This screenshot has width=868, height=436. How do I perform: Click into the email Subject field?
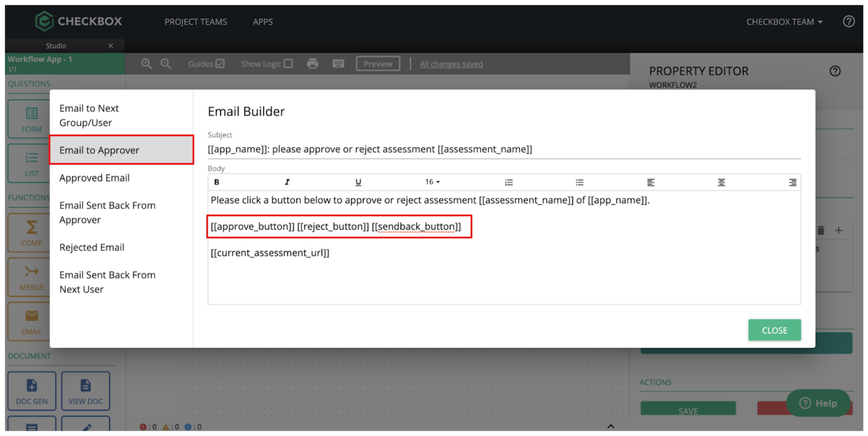click(504, 149)
